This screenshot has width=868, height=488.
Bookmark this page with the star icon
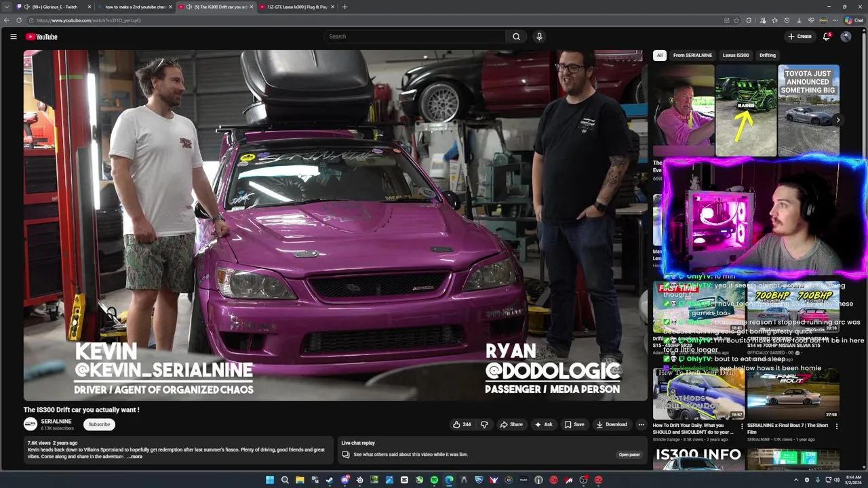(737, 20)
